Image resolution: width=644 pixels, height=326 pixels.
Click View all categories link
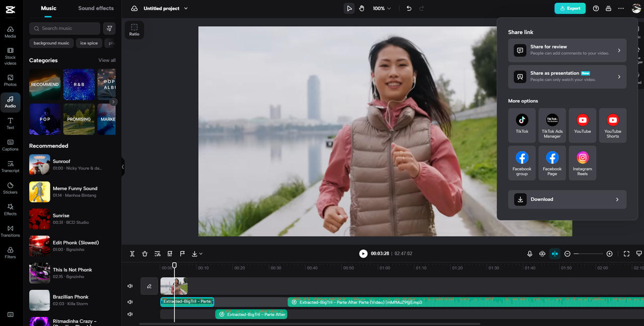tap(107, 60)
